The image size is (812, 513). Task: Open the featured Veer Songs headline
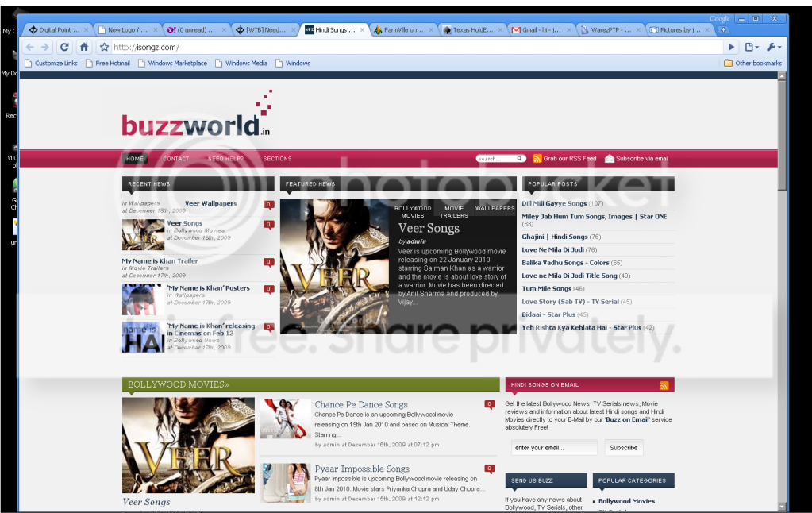tap(429, 228)
